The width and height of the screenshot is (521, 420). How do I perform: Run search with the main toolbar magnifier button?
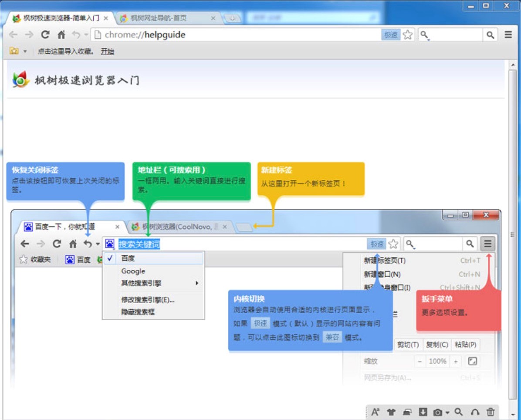[x=490, y=34]
